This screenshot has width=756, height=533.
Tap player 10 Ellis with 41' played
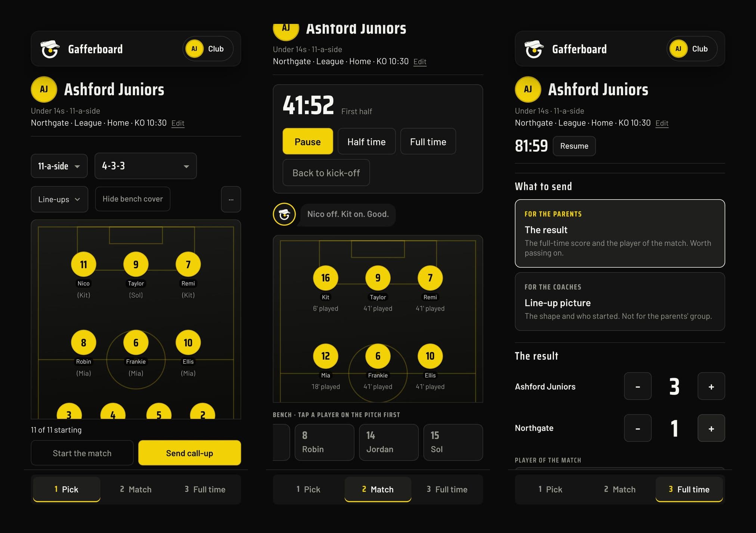430,356
